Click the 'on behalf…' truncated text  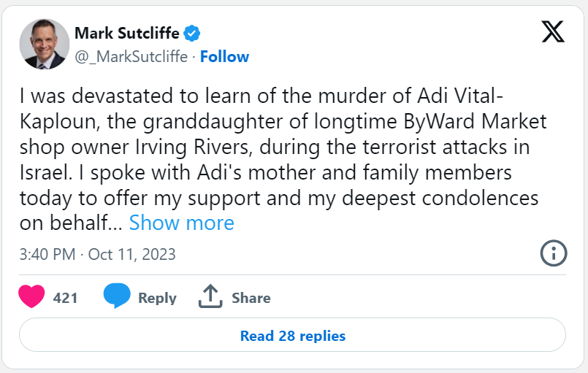coord(71,223)
